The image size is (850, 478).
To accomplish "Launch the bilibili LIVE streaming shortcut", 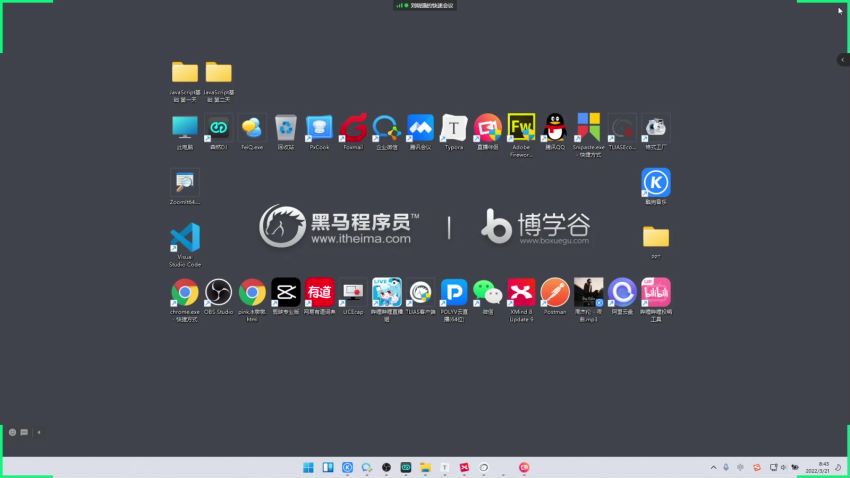I will (x=387, y=293).
